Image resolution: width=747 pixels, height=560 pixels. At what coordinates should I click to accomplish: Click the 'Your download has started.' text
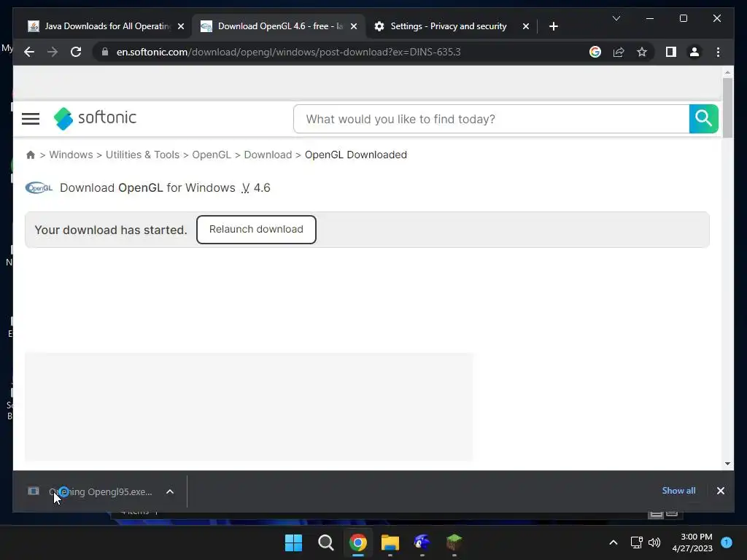pyautogui.click(x=111, y=230)
